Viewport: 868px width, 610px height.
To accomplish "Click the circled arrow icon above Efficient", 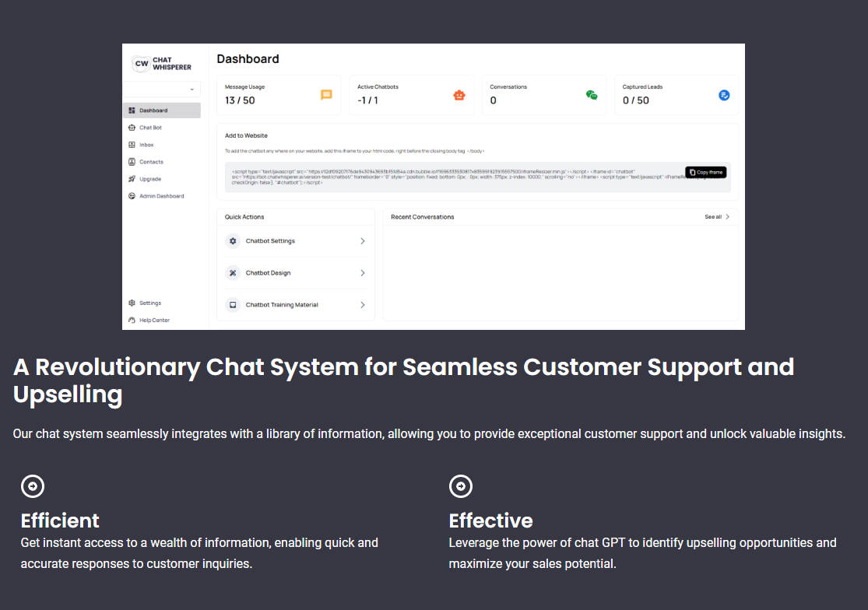I will pos(33,486).
